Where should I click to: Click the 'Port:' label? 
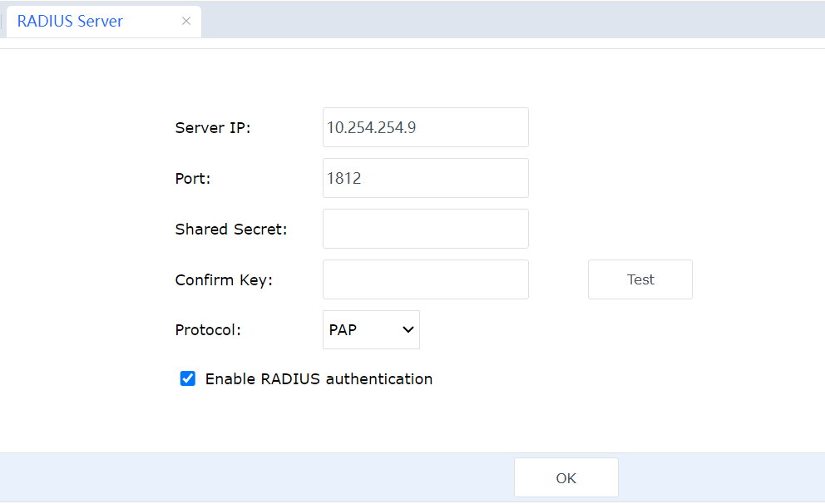[x=193, y=179]
